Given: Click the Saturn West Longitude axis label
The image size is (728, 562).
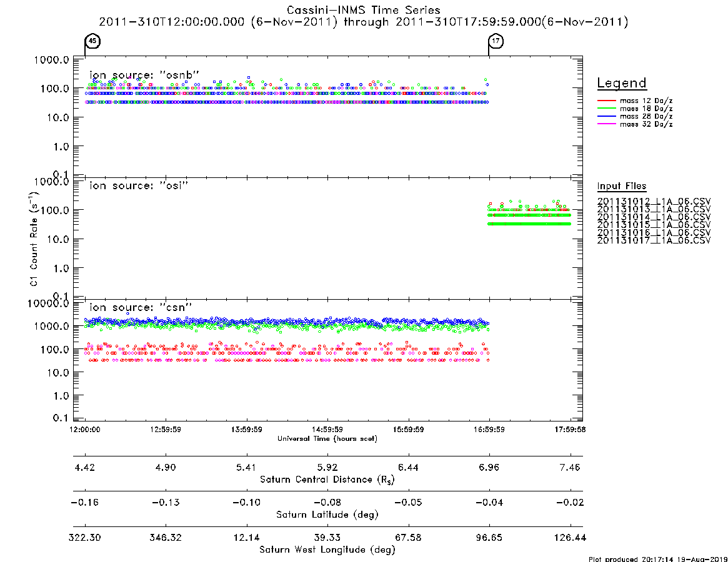Looking at the screenshot, I should tap(327, 550).
